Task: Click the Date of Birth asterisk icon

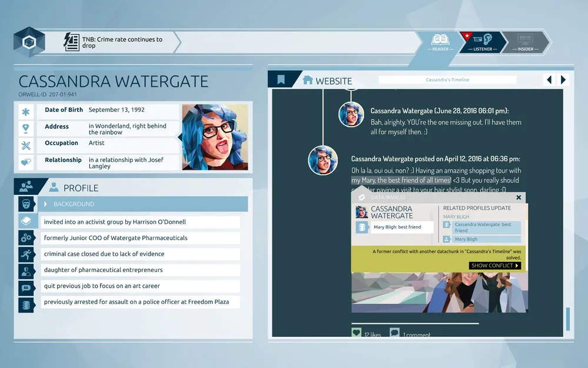Action: pos(26,112)
